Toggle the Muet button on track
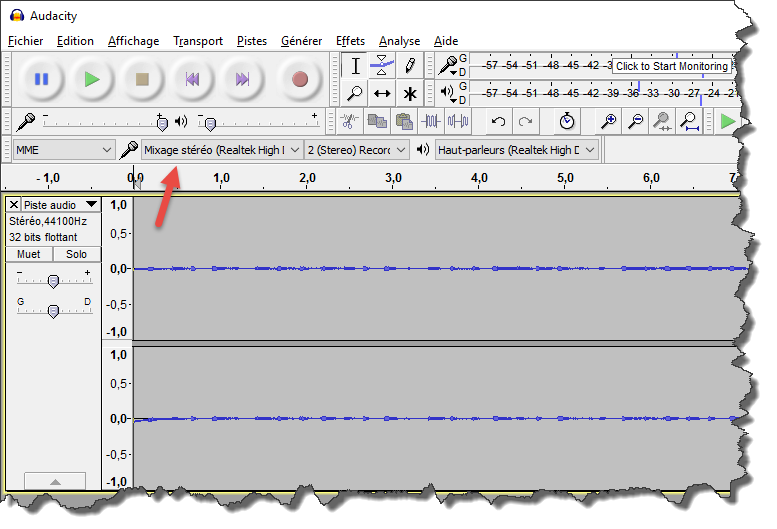Viewport: 777px width, 529px height. coord(29,254)
